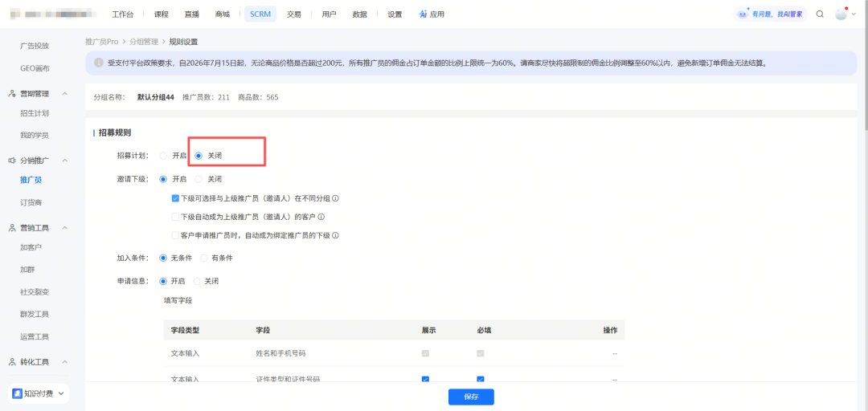Select 无条件 for 加入条件
Image resolution: width=868 pixels, height=411 pixels.
[162, 258]
